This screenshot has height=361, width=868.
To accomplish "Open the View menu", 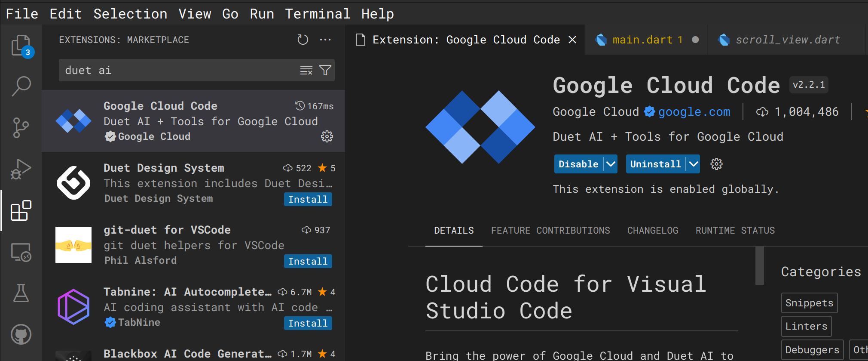I will coord(195,14).
